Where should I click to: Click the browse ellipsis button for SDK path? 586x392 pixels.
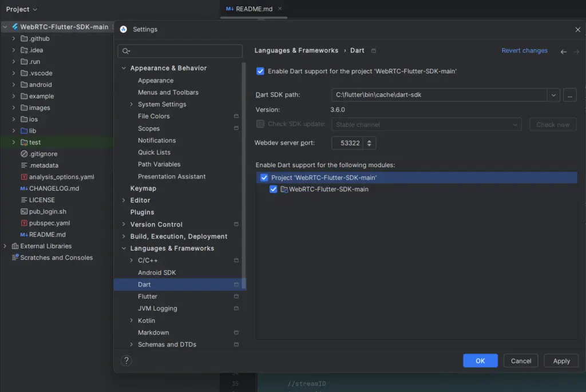coord(569,95)
